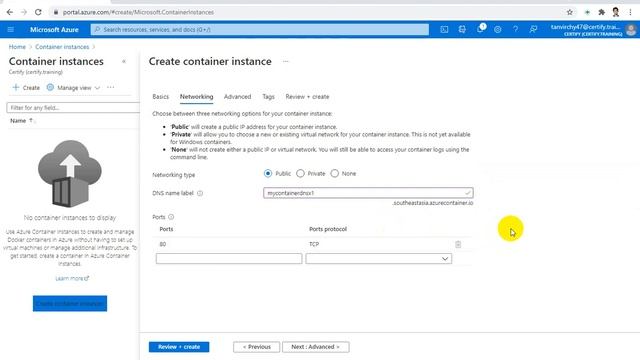Viewport: 640px width, 360px height.
Task: Switch to the Review + create tab
Action: pyautogui.click(x=307, y=97)
